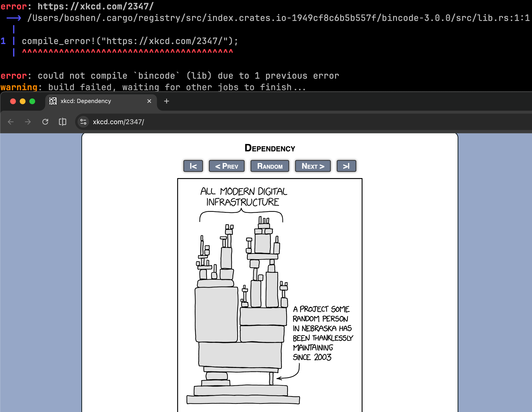
Task: Jump to first comic with |< button
Action: click(193, 166)
